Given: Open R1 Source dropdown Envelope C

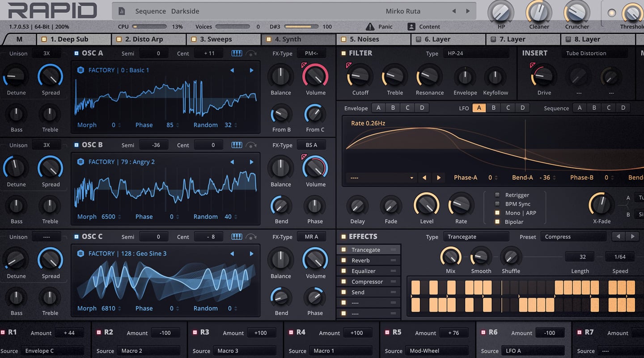Looking at the screenshot, I should (x=52, y=351).
